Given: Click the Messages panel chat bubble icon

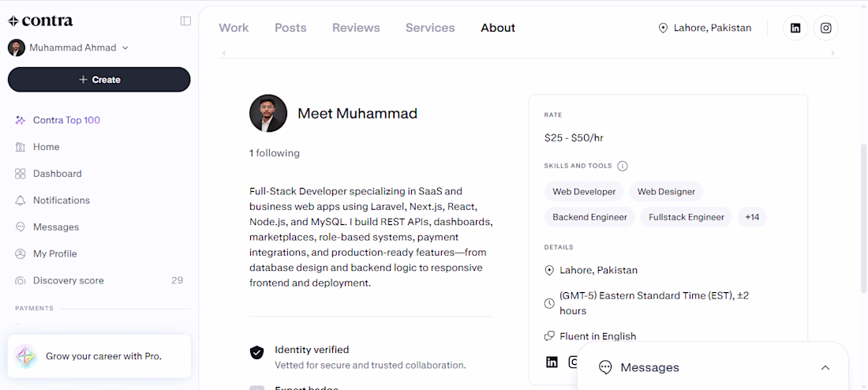Looking at the screenshot, I should point(605,368).
